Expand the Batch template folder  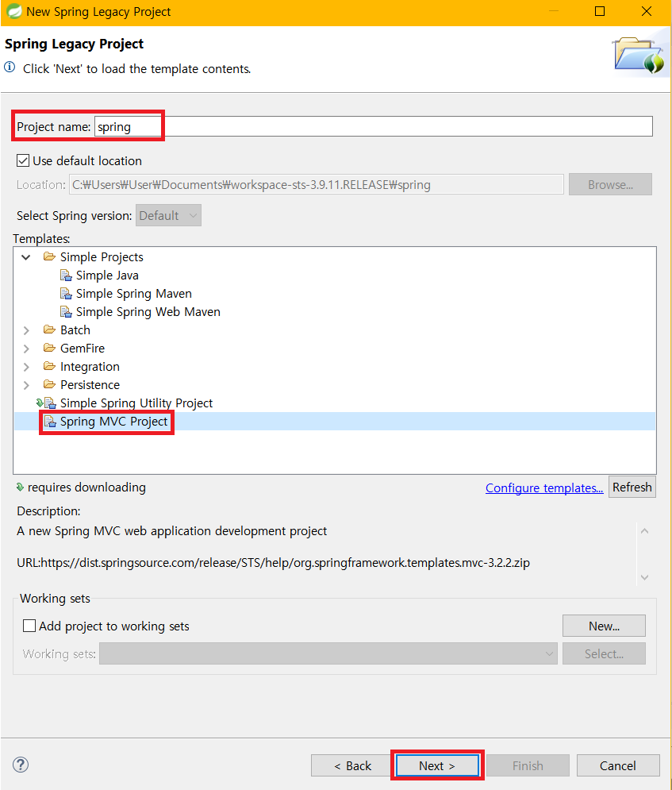pyautogui.click(x=26, y=330)
